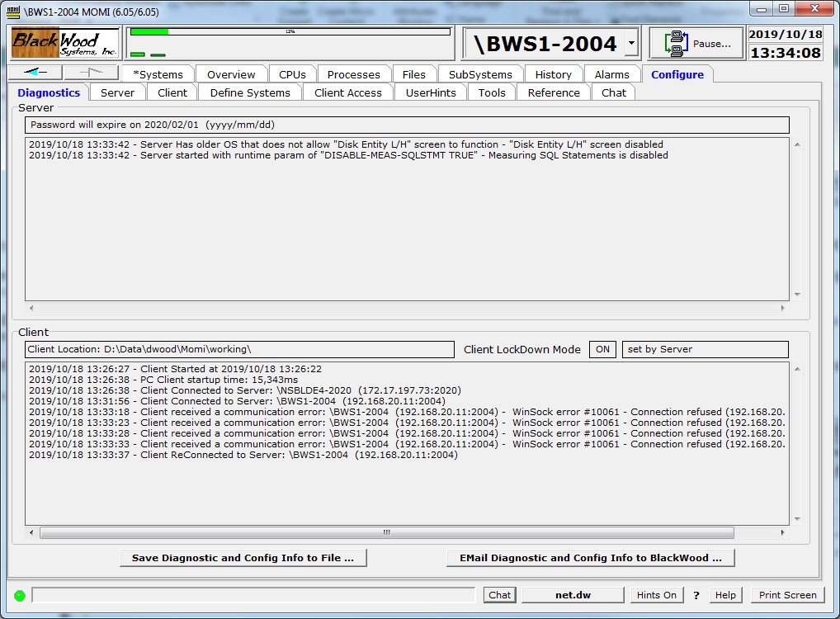Select the Define Systems sub-tab
This screenshot has width=840, height=619.
point(249,92)
